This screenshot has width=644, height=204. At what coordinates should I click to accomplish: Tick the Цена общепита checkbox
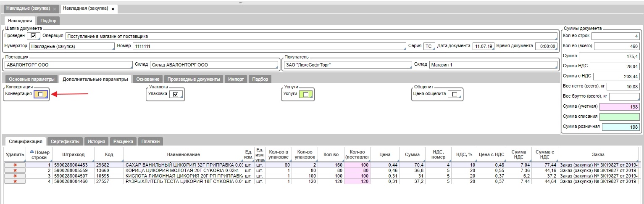point(454,94)
